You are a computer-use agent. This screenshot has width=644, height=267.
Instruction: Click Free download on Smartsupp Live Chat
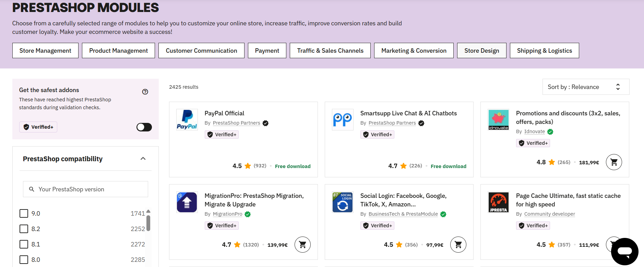pos(448,166)
